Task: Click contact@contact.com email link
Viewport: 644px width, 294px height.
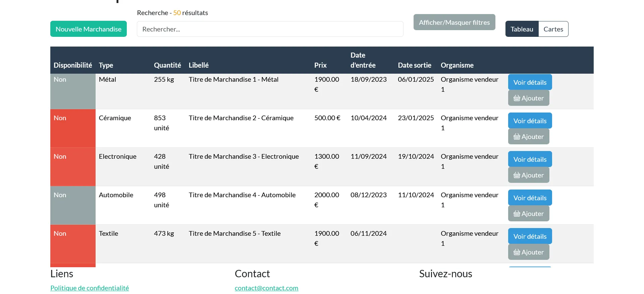Action: pyautogui.click(x=266, y=288)
